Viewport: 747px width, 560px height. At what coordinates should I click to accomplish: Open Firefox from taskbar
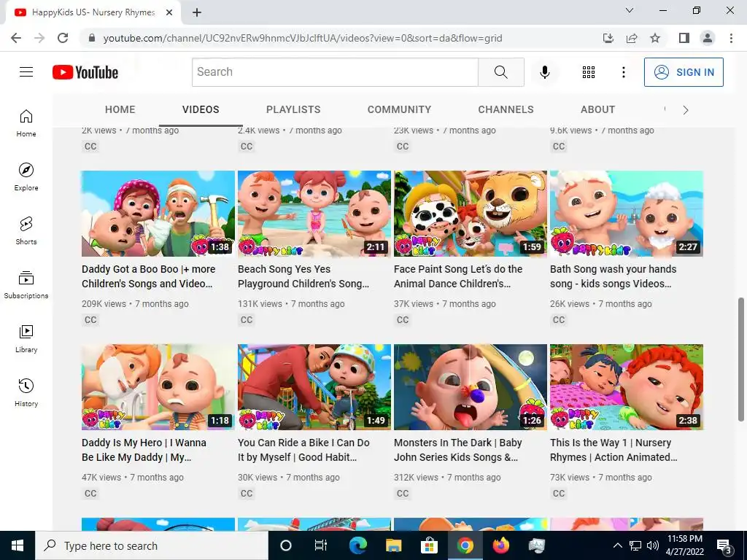coord(500,545)
